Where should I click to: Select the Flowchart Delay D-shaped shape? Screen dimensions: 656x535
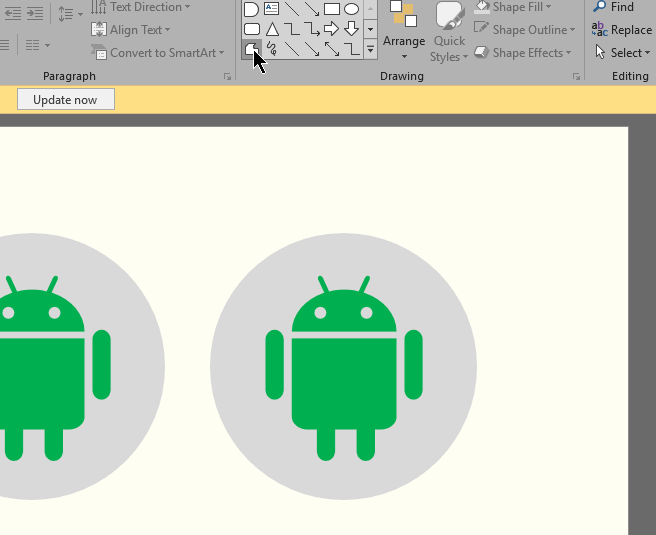(x=251, y=9)
